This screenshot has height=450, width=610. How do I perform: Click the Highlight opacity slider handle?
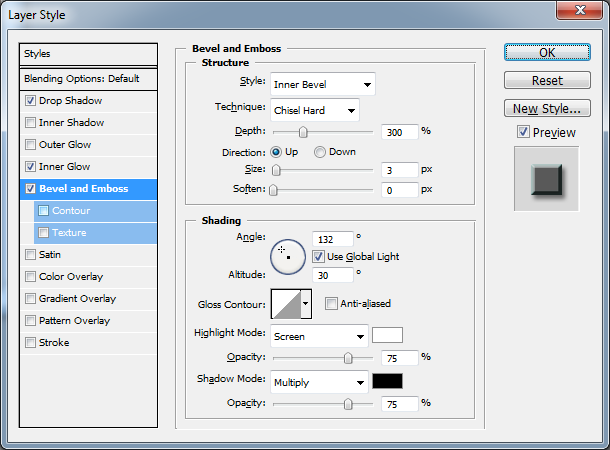348,358
